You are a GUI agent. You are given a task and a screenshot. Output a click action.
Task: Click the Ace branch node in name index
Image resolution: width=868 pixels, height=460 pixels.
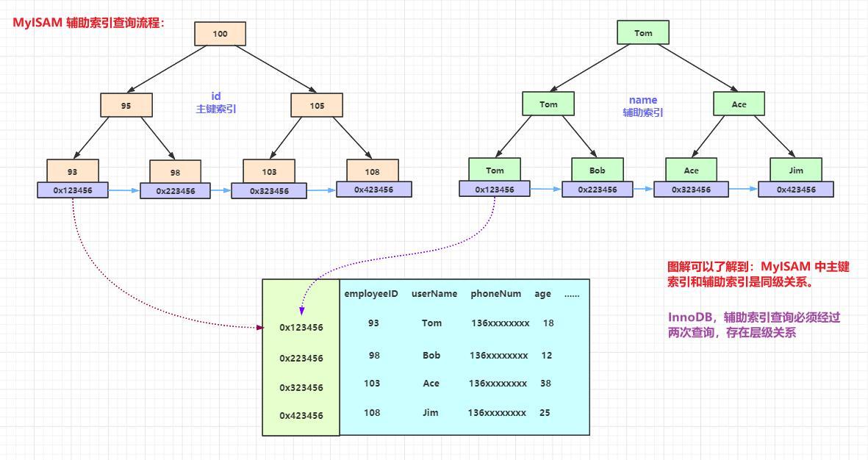tap(738, 104)
